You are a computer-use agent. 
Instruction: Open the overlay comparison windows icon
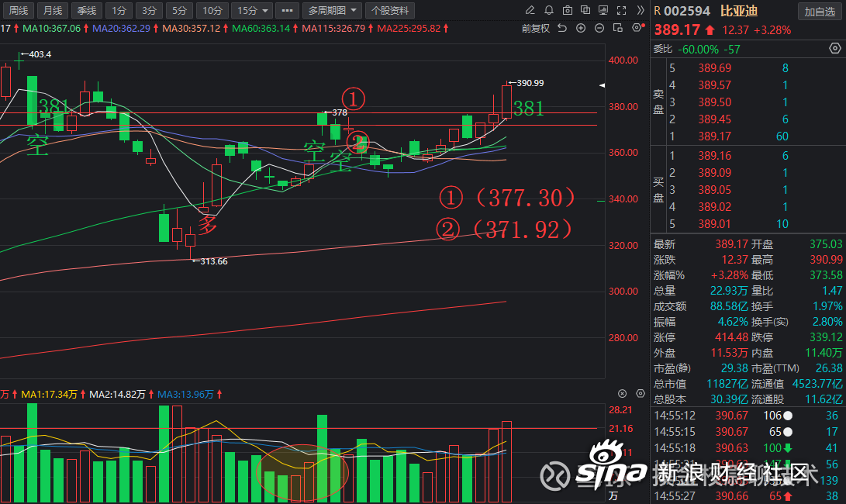pos(585,10)
